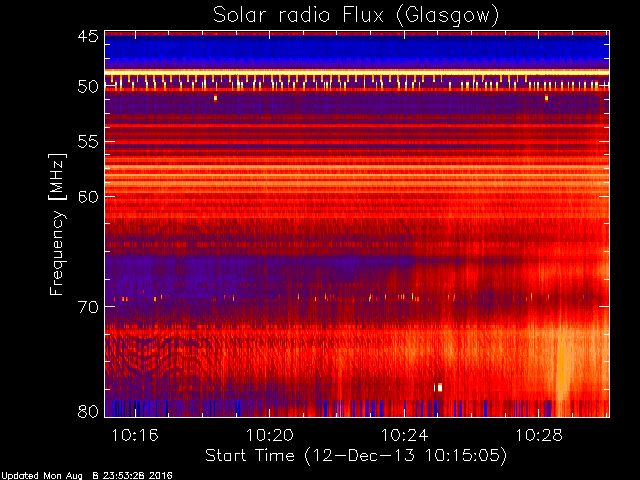The width and height of the screenshot is (640, 480).
Task: Click the 70 frequency tick label
Action: (88, 307)
